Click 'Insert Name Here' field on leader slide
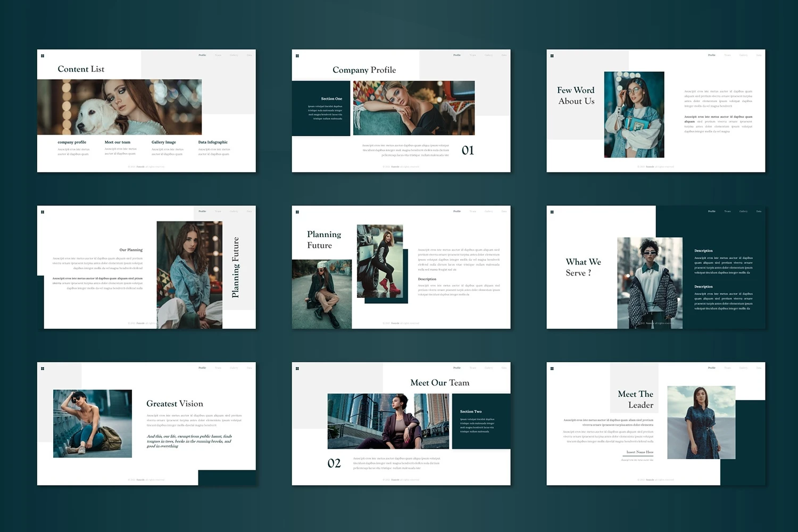 pos(639,452)
